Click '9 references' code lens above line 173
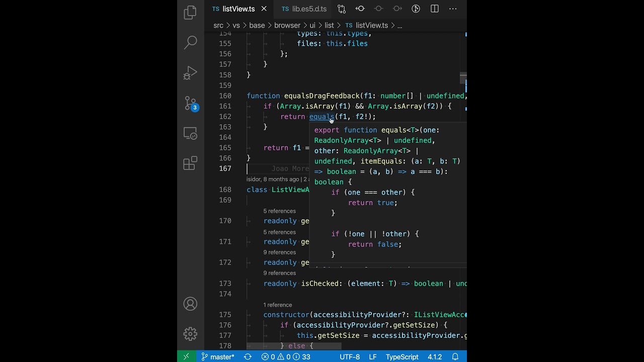This screenshot has width=644, height=362. click(279, 273)
